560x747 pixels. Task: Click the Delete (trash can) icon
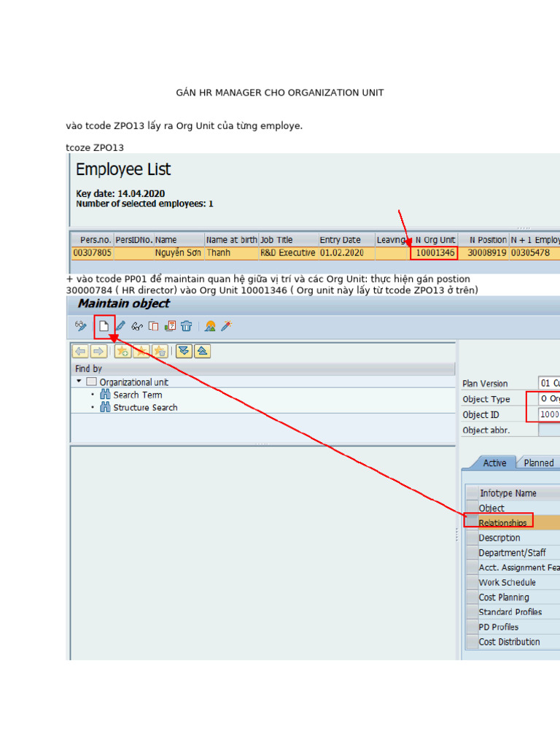(x=186, y=326)
